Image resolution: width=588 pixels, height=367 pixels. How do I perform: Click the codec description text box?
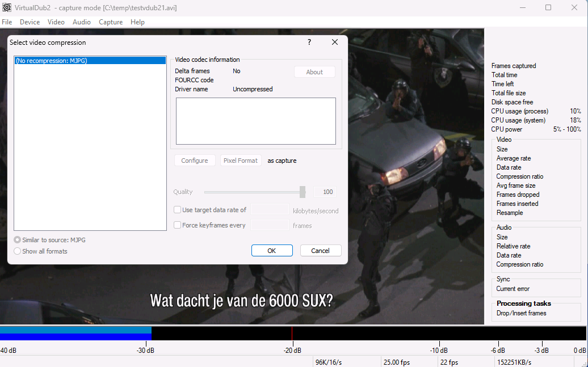(256, 121)
